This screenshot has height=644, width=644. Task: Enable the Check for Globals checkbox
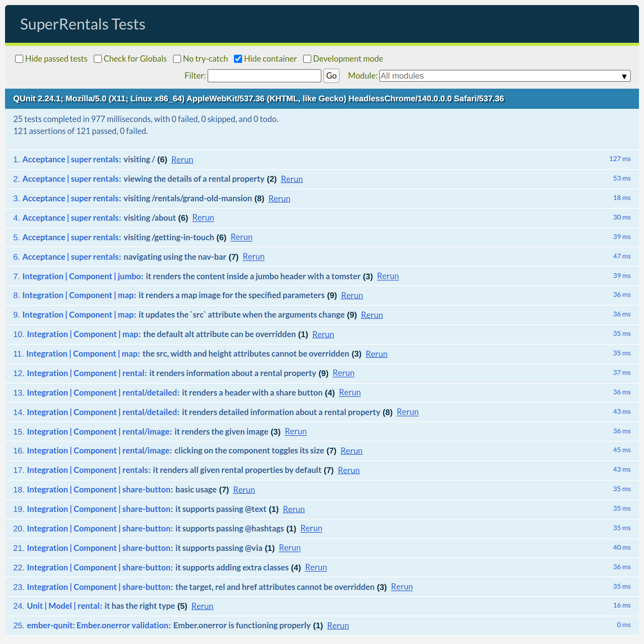pos(98,59)
